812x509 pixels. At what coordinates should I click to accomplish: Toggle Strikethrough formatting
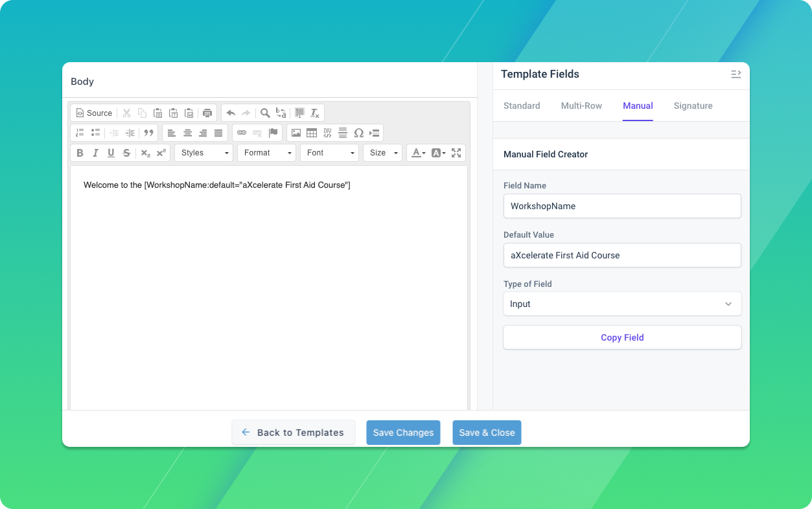[x=126, y=153]
